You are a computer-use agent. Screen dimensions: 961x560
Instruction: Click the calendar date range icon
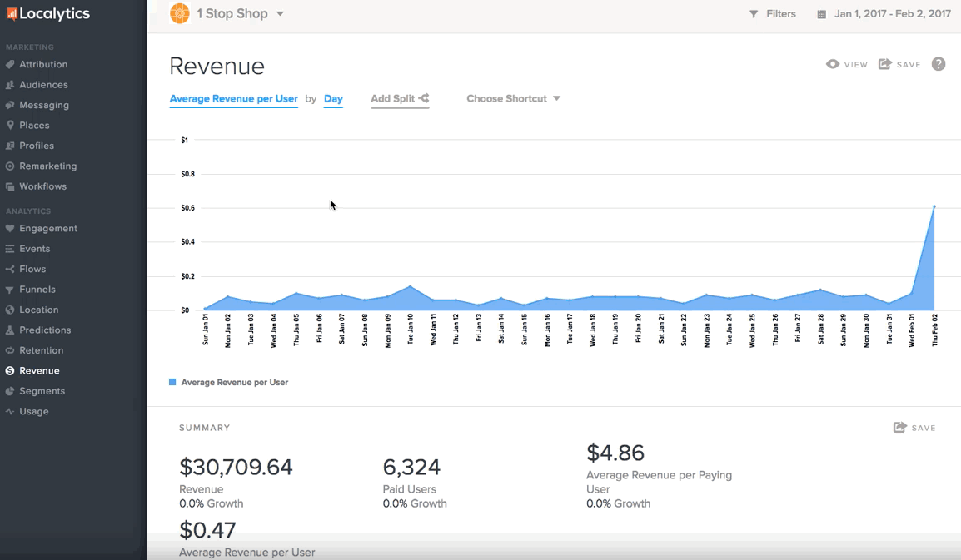coord(822,14)
